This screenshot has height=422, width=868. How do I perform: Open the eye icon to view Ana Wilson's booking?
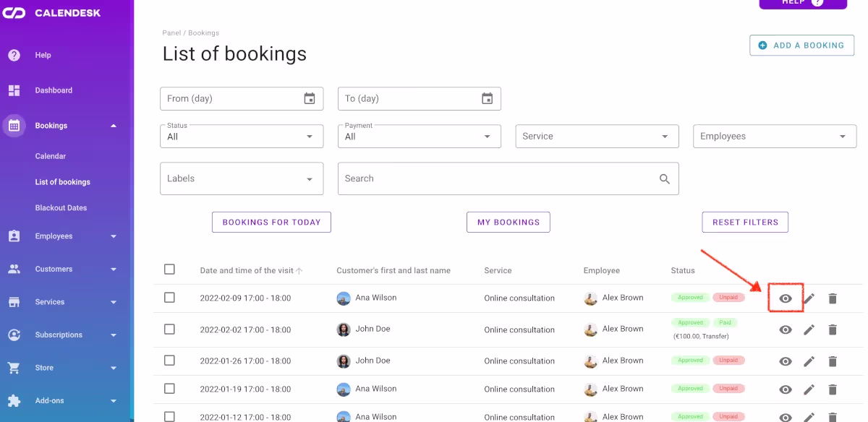(x=786, y=298)
